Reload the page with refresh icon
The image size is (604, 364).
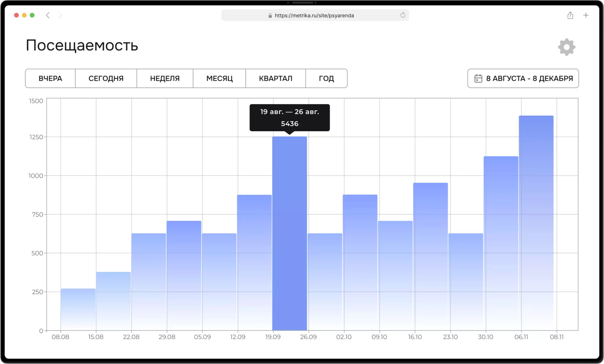tap(403, 15)
